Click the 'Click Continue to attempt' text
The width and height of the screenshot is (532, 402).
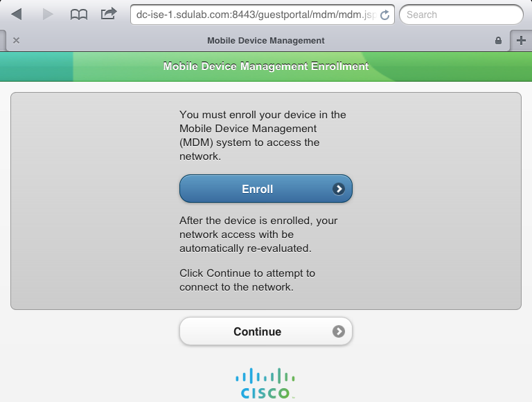pos(247,280)
